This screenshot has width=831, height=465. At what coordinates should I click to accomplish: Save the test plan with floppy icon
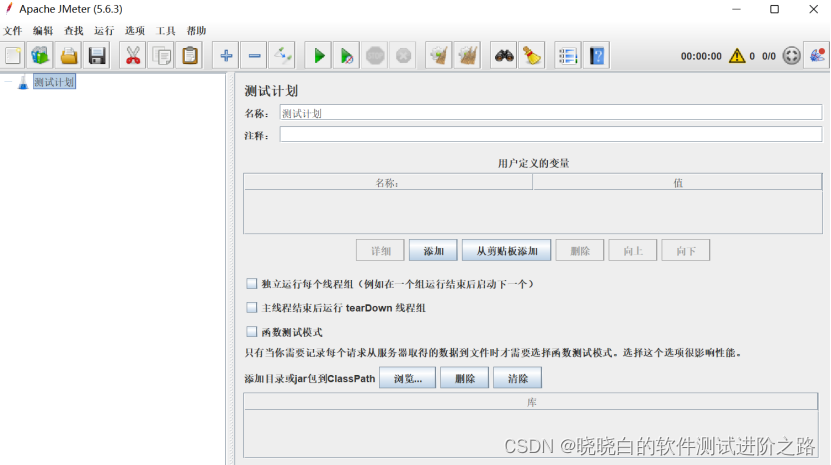(97, 56)
